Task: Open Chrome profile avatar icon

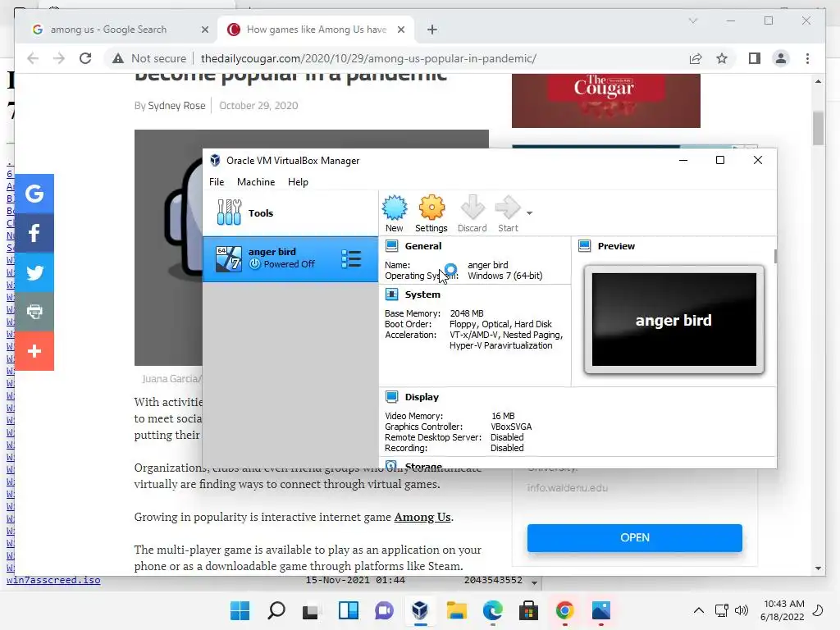Action: coord(781,58)
